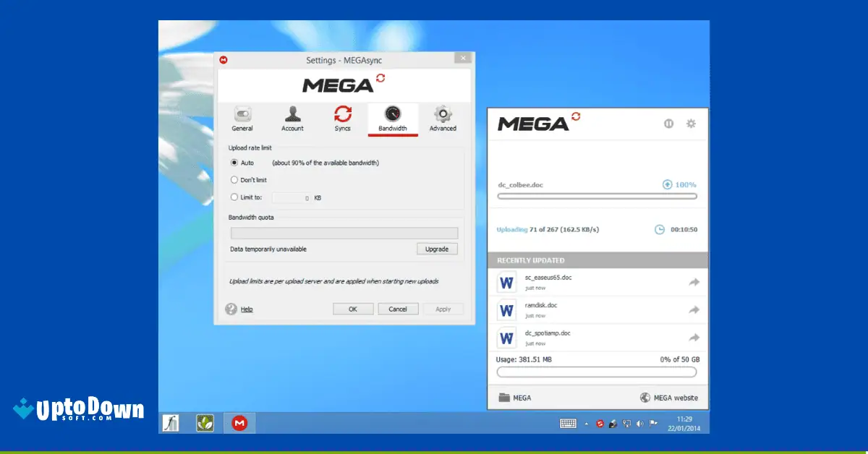Click the Upgrade button
Image resolution: width=868 pixels, height=454 pixels.
coord(437,249)
